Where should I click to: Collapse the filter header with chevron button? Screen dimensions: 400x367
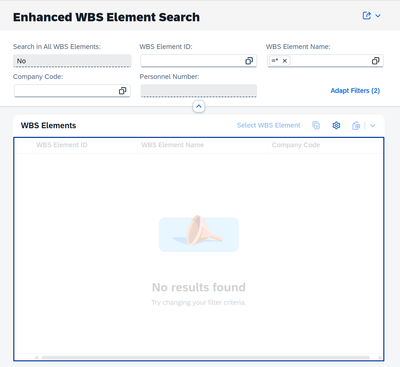199,107
